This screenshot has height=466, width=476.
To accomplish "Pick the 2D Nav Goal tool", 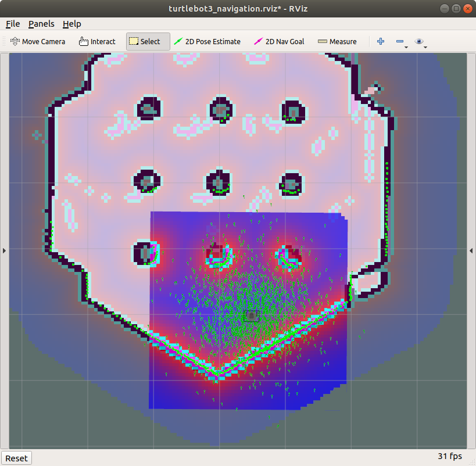I will 279,41.
